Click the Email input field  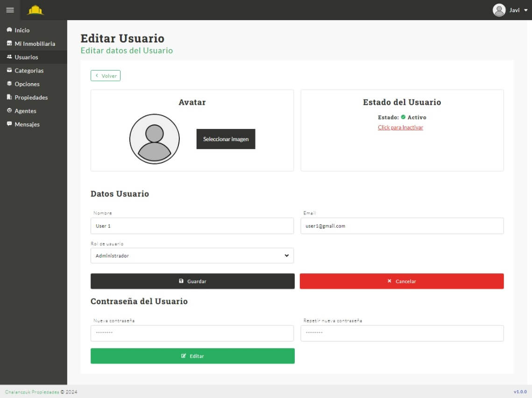[402, 226]
